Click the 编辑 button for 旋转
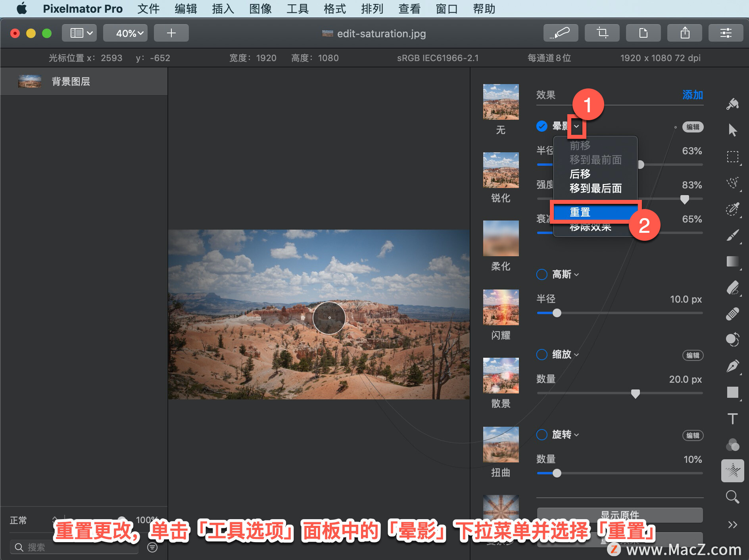The image size is (749, 560). (x=693, y=435)
